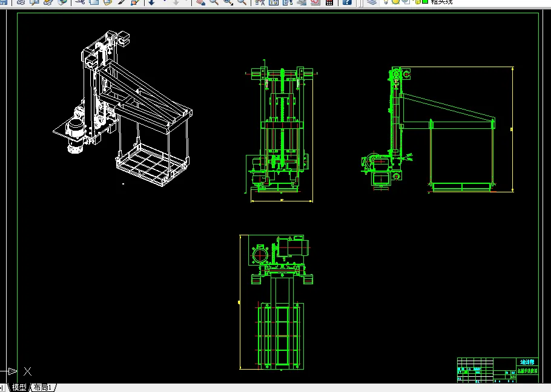Open Plot Preview from the toolbar

coord(35,2)
